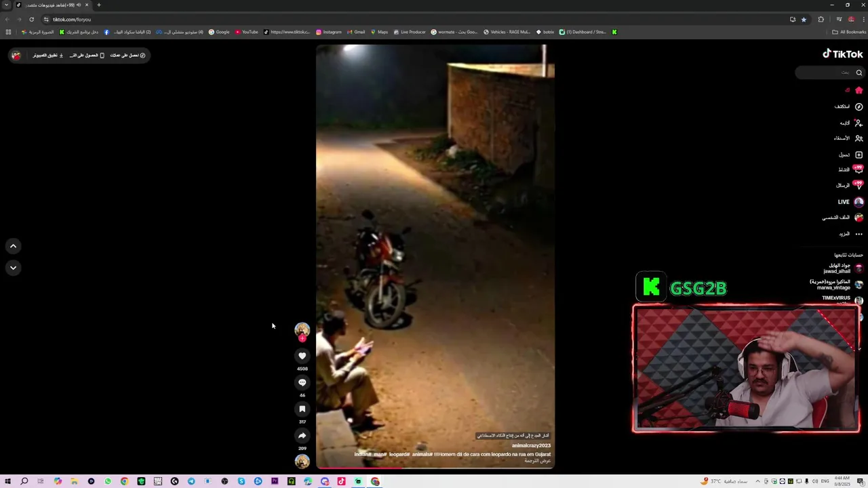Viewport: 868px width, 488px height.
Task: Open the Following sidebar item
Action: pyautogui.click(x=850, y=123)
